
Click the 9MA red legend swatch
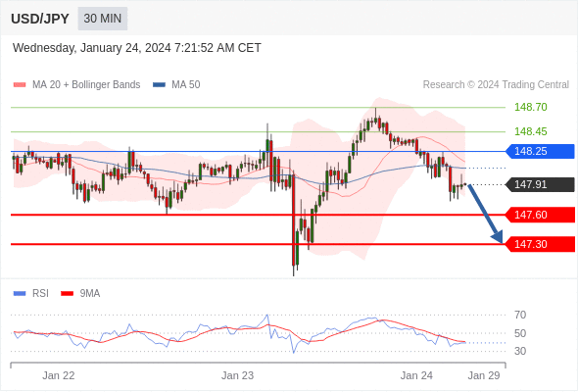pyautogui.click(x=67, y=294)
